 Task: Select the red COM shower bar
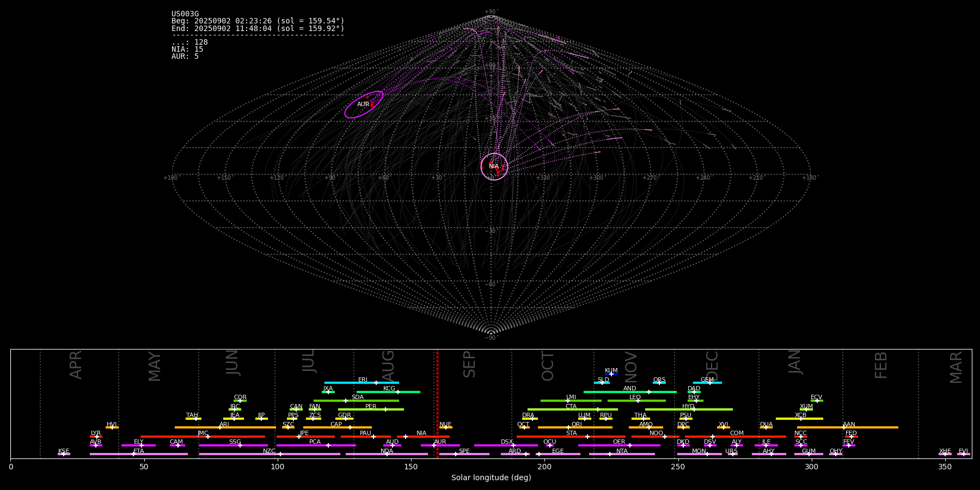click(736, 436)
